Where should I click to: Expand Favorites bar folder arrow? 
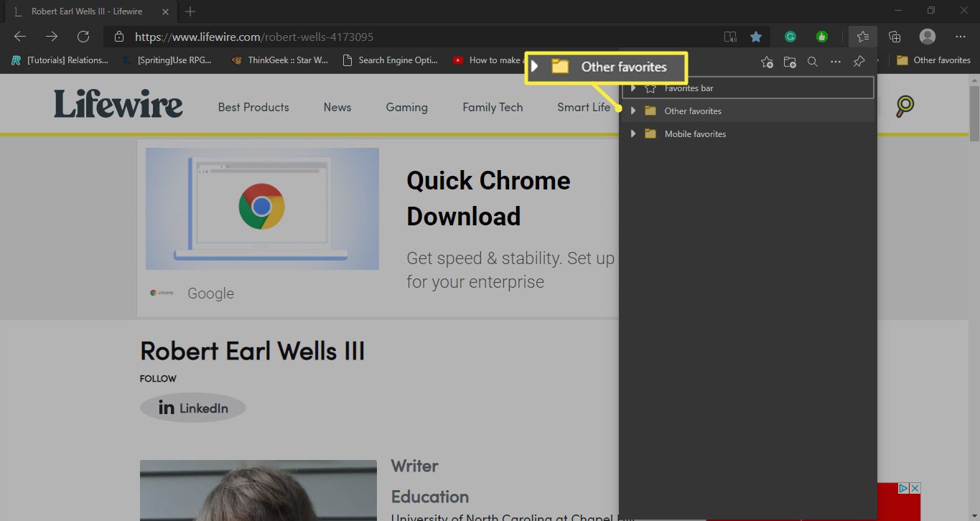click(x=633, y=88)
